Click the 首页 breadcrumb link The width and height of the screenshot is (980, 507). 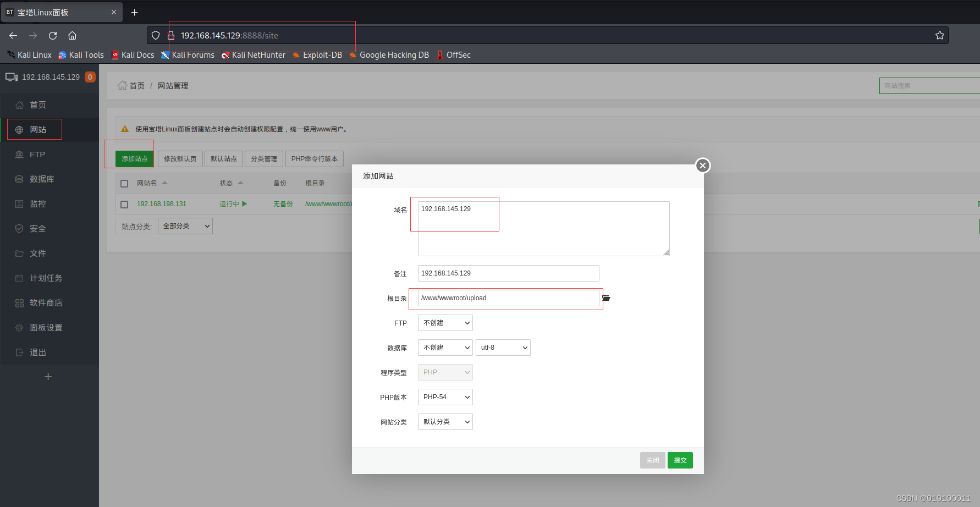point(136,86)
